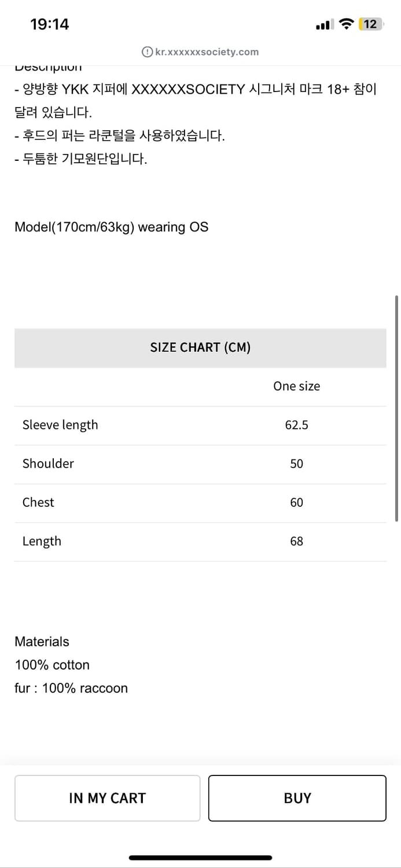Tap the SIZE CHART (CM) header
The width and height of the screenshot is (401, 868).
click(200, 348)
